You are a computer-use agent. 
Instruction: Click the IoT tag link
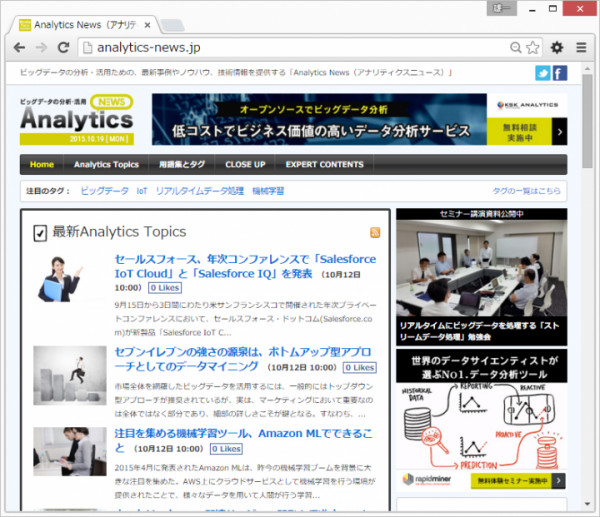click(x=142, y=191)
